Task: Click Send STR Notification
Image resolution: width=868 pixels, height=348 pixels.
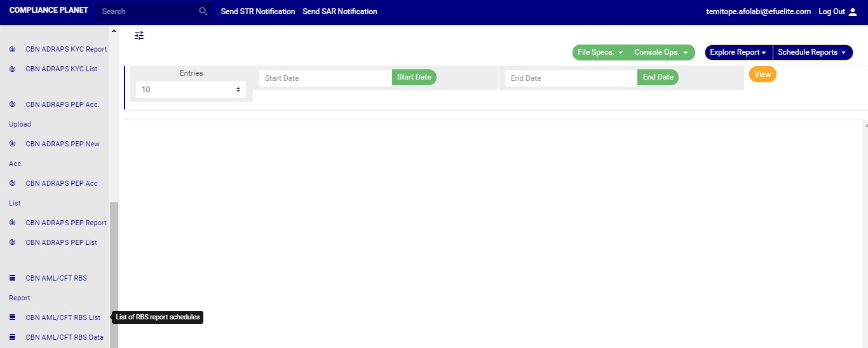Action: click(x=258, y=11)
